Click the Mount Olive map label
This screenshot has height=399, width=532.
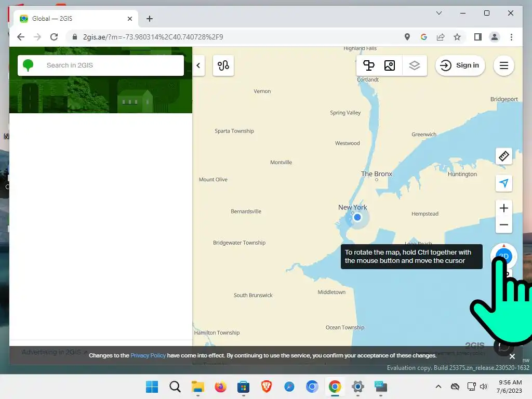tap(213, 179)
